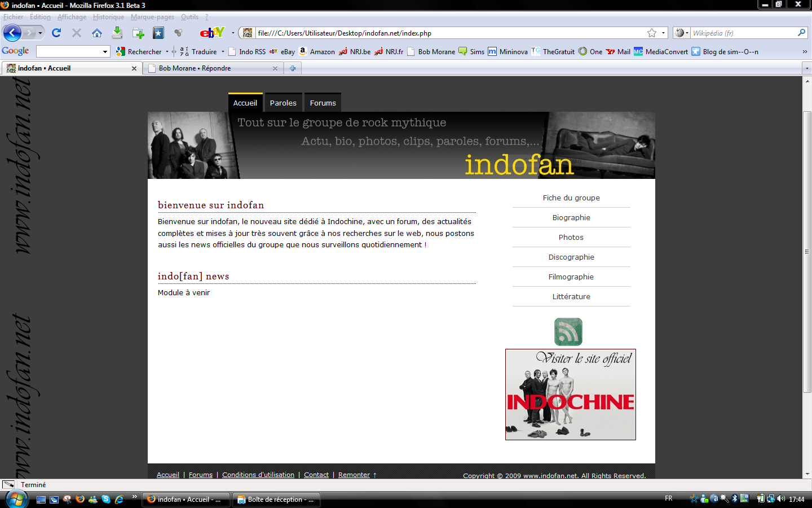Viewport: 812px width, 508px height.
Task: Click the Stop loading X icon
Action: [77, 33]
